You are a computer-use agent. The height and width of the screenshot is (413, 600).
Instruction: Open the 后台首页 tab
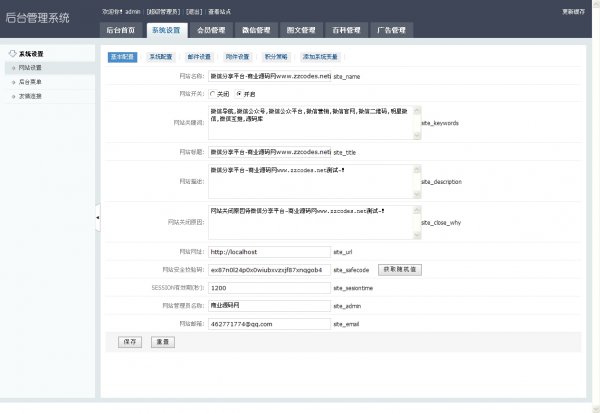pyautogui.click(x=121, y=30)
